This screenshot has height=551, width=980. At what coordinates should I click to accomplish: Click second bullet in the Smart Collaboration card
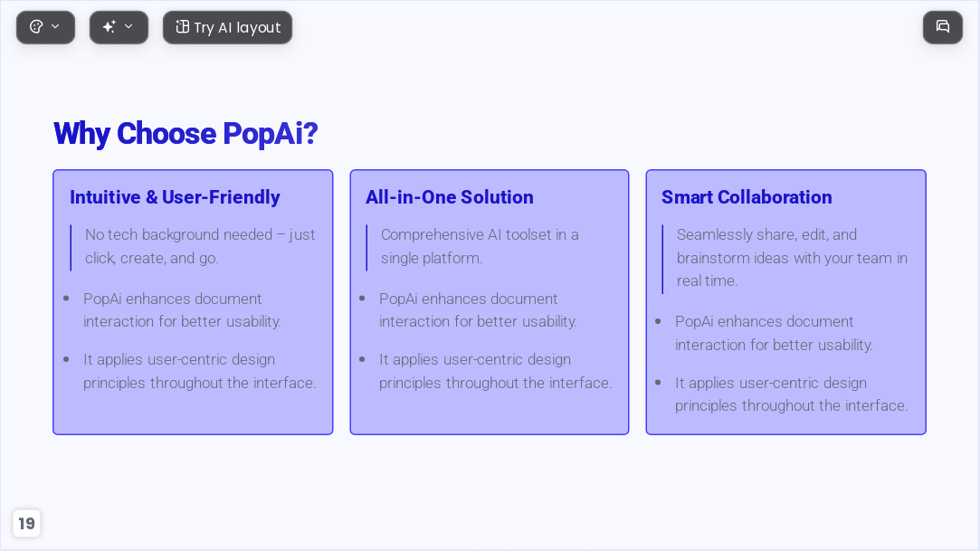point(791,394)
